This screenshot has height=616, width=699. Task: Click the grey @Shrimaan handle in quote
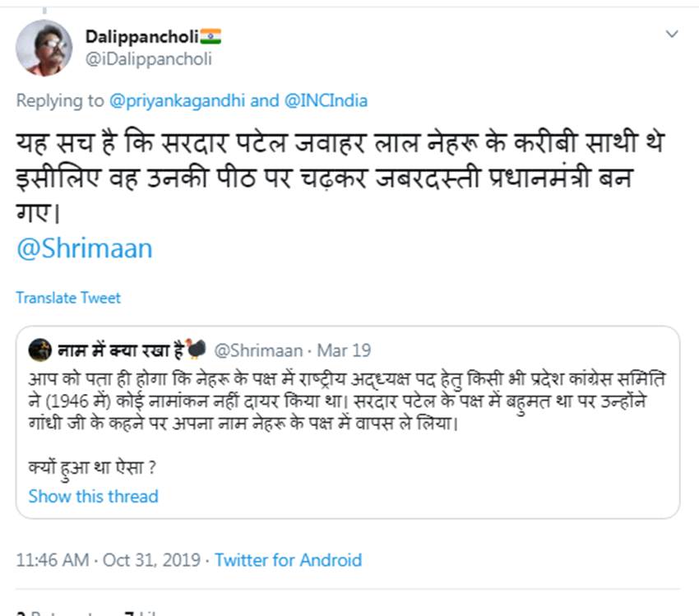coord(258,350)
